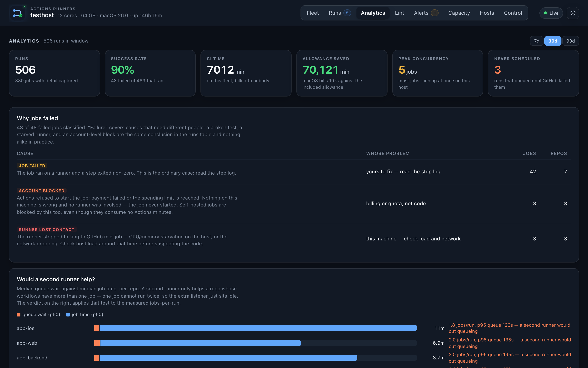This screenshot has height=368, width=588.
Task: Open the Runs tab
Action: (x=340, y=13)
